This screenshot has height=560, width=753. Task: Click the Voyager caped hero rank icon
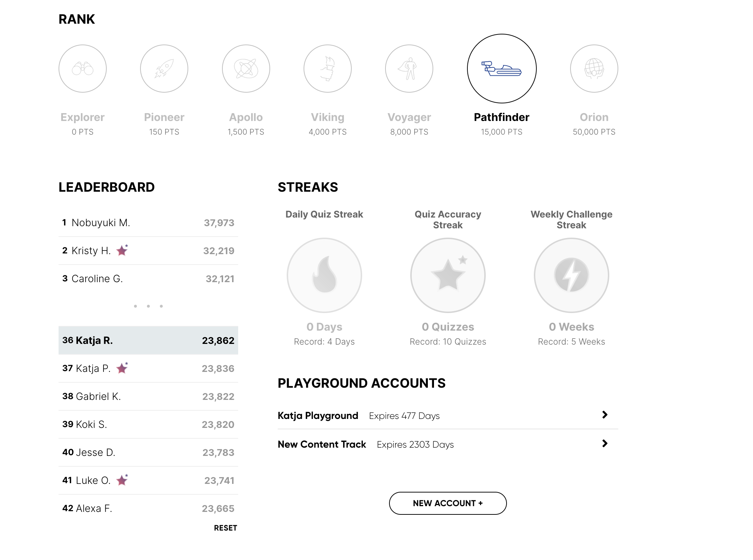click(x=409, y=69)
